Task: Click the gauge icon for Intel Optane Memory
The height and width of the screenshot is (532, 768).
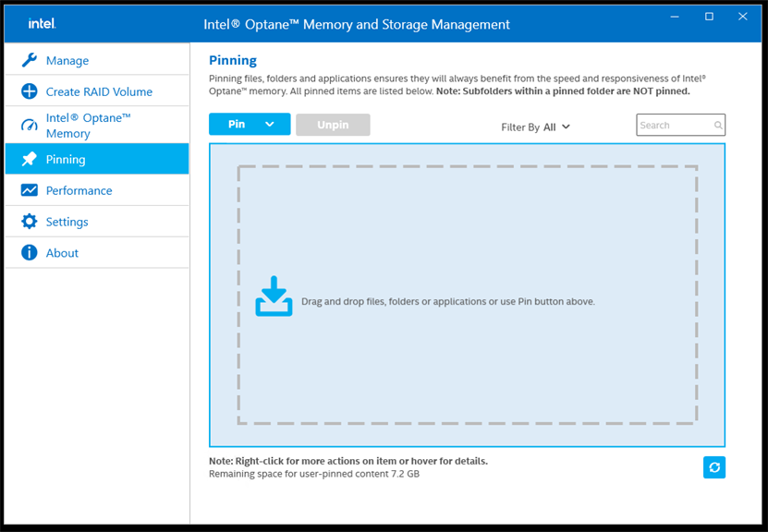Action: tap(30, 126)
